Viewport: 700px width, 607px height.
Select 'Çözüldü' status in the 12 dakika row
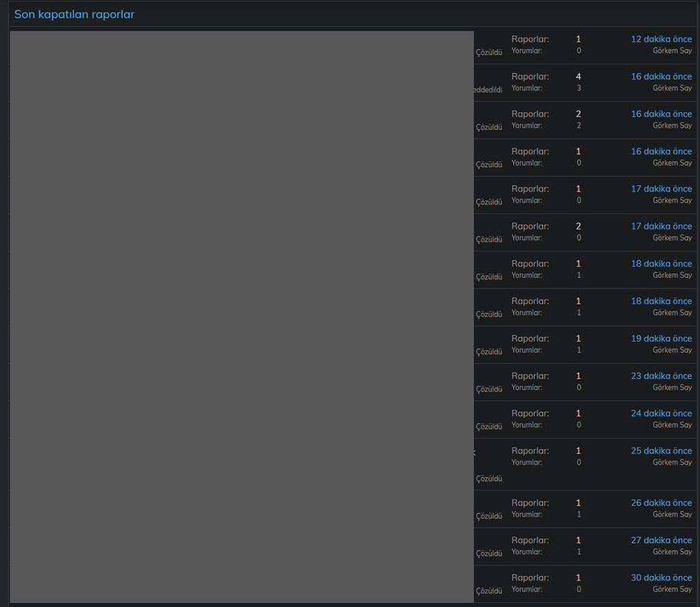click(x=489, y=52)
